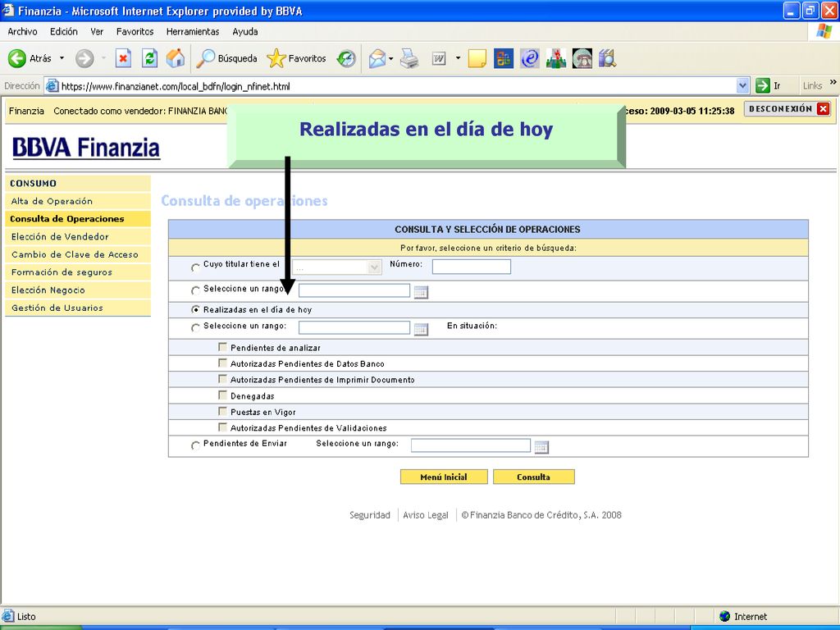Click the green Ir go arrow
The height and width of the screenshot is (630, 840).
[762, 85]
